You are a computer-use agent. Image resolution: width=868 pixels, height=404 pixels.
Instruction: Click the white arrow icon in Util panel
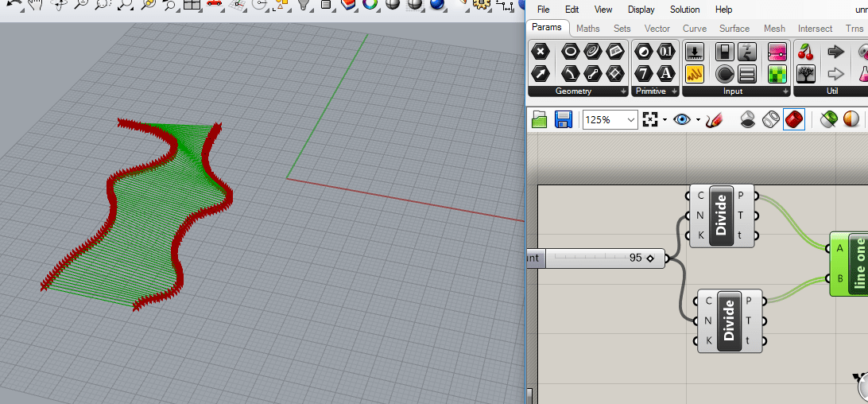[x=836, y=72]
